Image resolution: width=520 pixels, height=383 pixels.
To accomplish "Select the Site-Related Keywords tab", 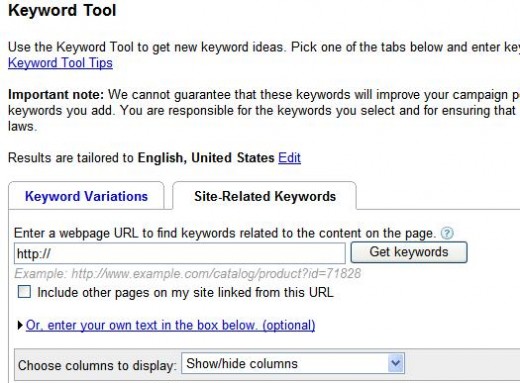I will pos(265,196).
